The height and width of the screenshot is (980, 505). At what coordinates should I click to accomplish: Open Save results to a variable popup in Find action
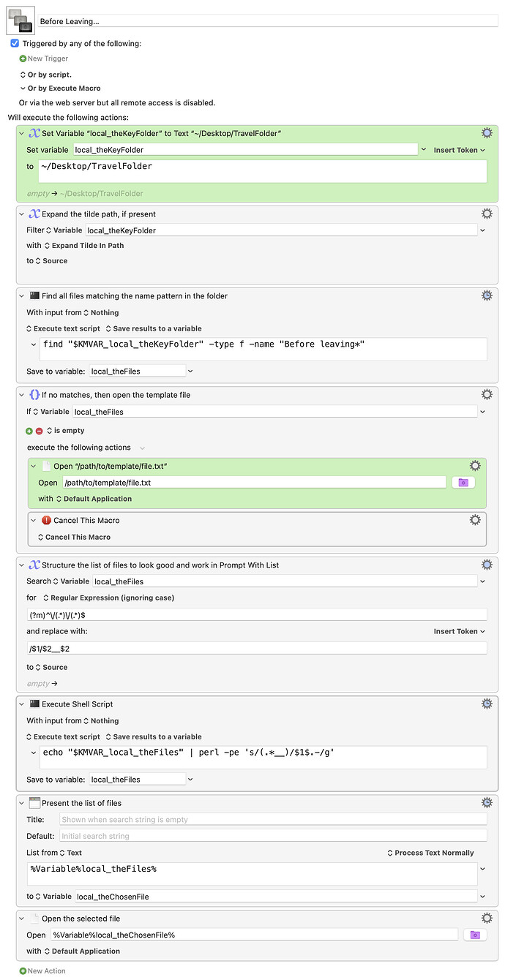(x=154, y=328)
